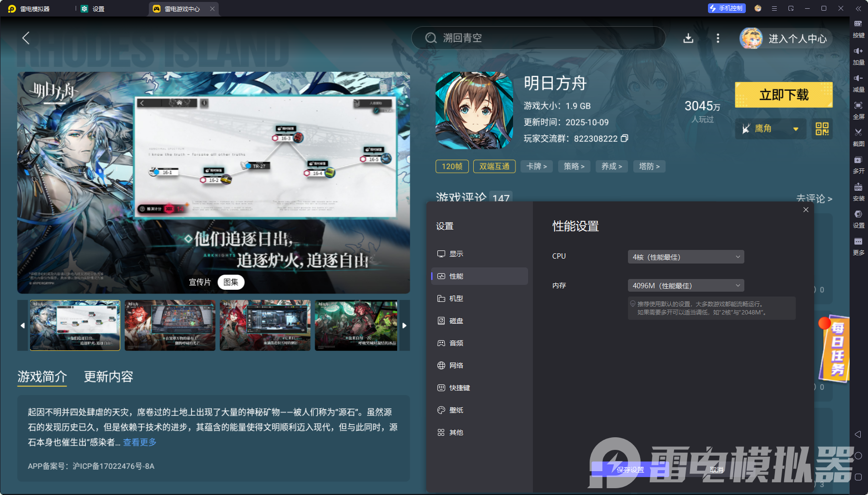Open the CPU cores dropdown
The image size is (868, 495).
click(685, 257)
